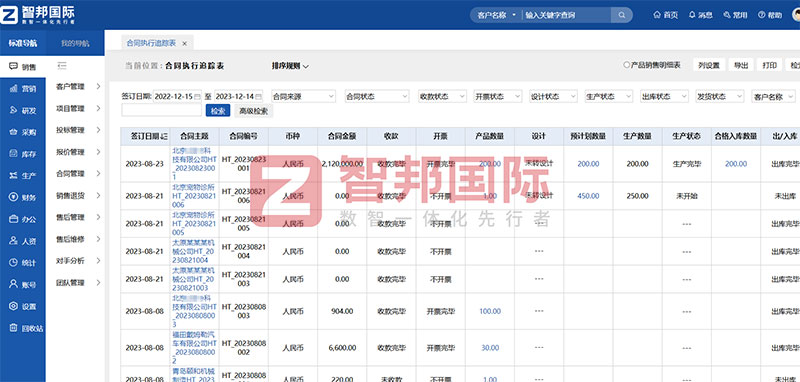Open the 采购 module in sidebar
800x382 pixels.
coord(22,133)
